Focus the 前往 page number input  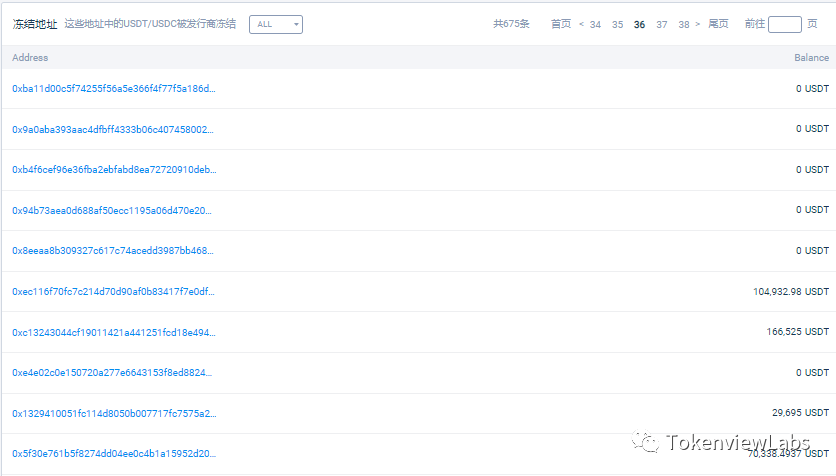coord(784,24)
